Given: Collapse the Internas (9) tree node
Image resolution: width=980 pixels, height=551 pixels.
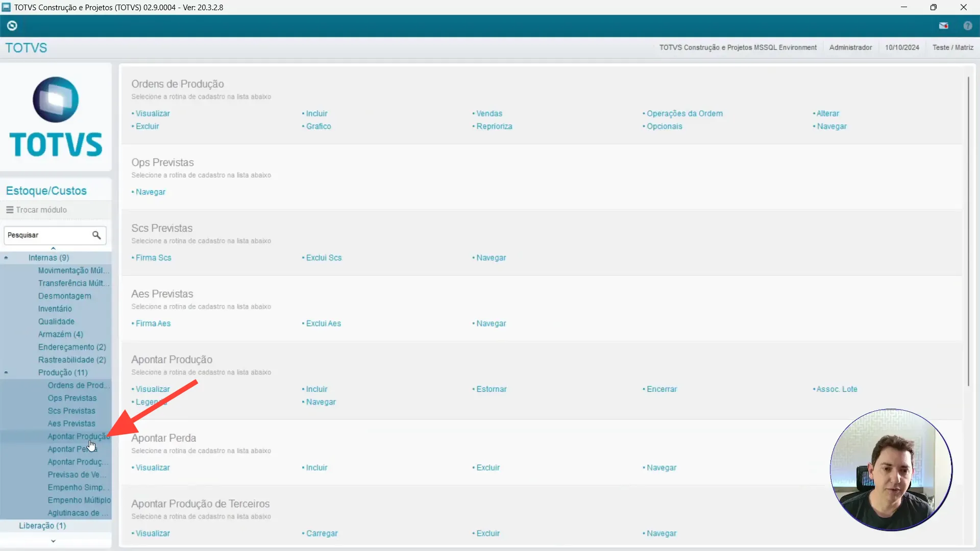Looking at the screenshot, I should point(6,258).
